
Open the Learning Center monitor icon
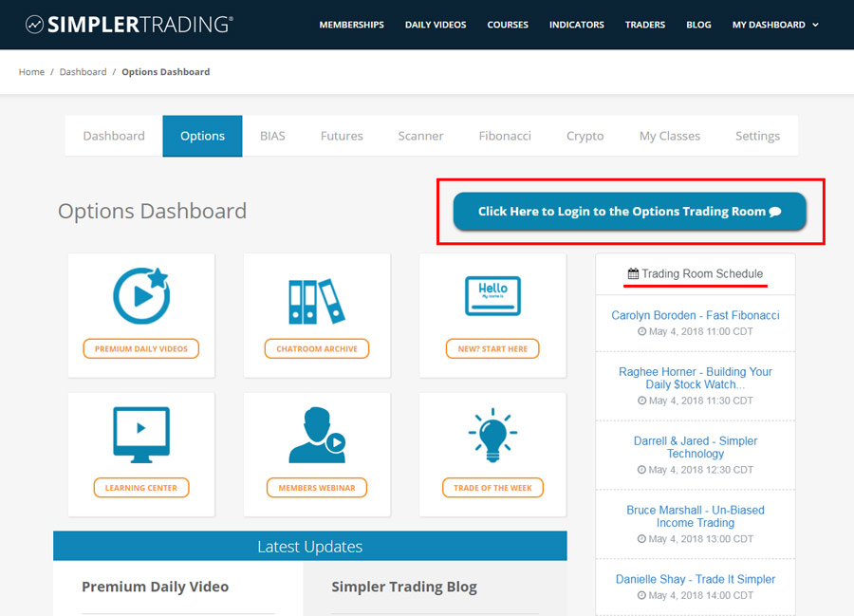[x=141, y=435]
